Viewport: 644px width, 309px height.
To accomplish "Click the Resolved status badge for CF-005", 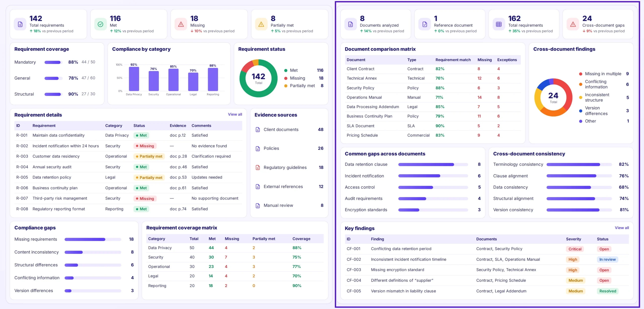I will 608,291.
